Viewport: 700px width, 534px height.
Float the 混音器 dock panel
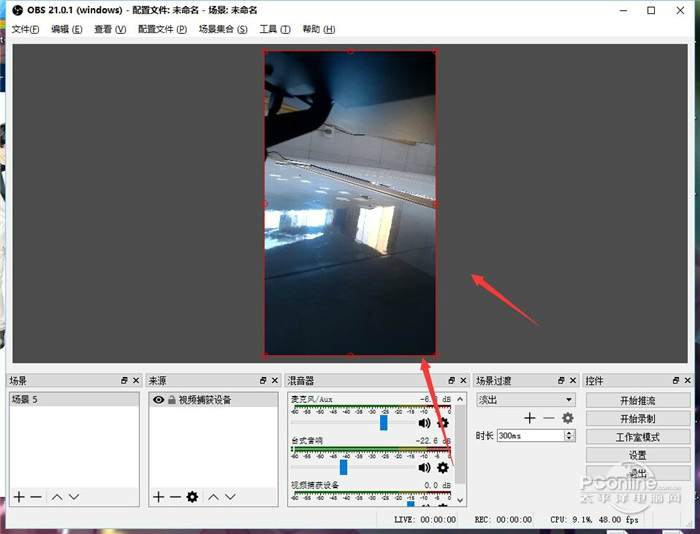click(451, 380)
